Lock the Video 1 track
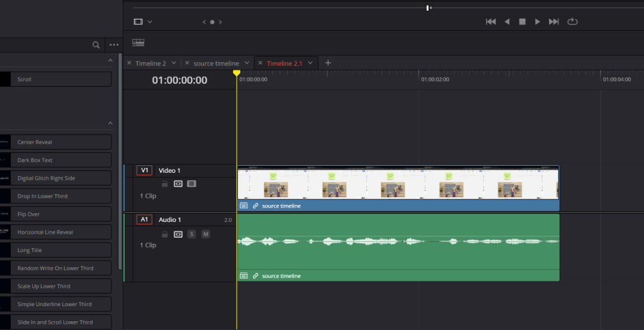The height and width of the screenshot is (330, 644). click(x=165, y=184)
